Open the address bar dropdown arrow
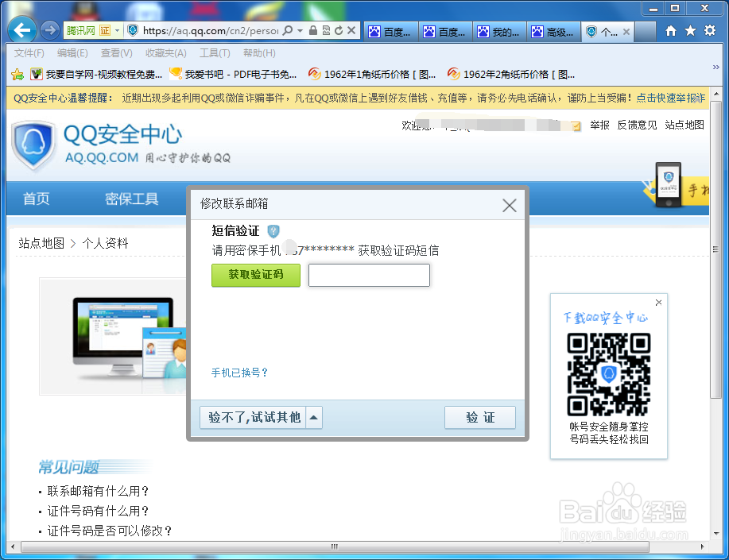This screenshot has height=560, width=729. coord(300,31)
